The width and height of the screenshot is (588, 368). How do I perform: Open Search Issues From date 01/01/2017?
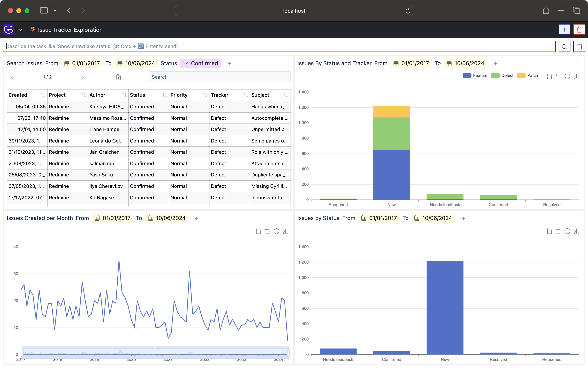tap(82, 63)
